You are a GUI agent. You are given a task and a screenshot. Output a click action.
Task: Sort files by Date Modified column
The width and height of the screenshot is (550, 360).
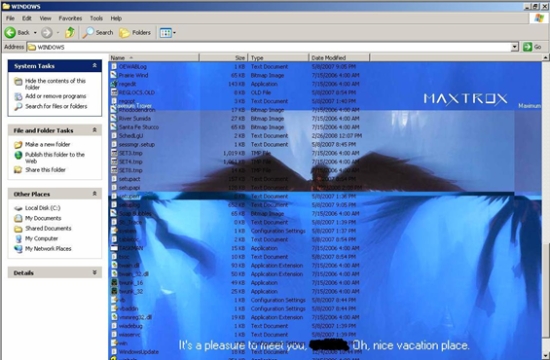(339, 58)
